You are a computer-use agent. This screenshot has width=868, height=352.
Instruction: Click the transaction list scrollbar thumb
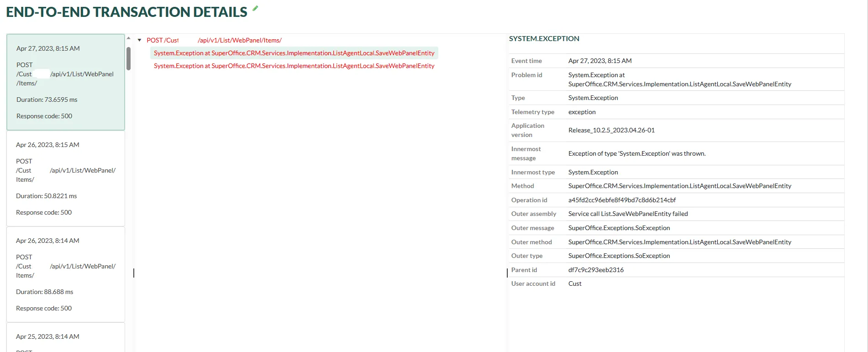coord(129,58)
